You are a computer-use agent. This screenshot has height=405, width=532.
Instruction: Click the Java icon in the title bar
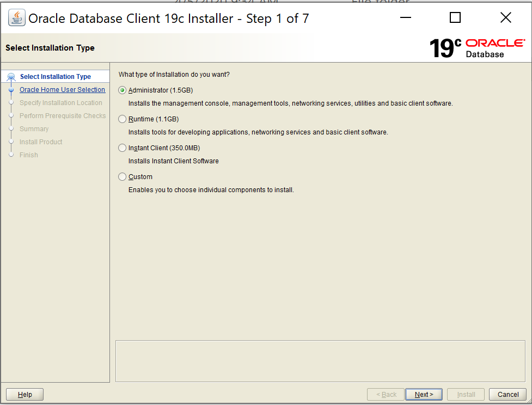coord(16,19)
